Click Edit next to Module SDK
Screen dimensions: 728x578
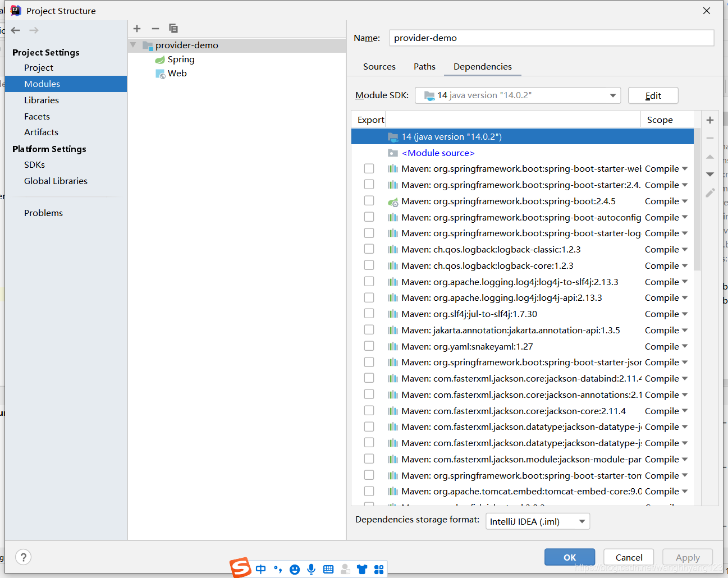[x=653, y=95]
